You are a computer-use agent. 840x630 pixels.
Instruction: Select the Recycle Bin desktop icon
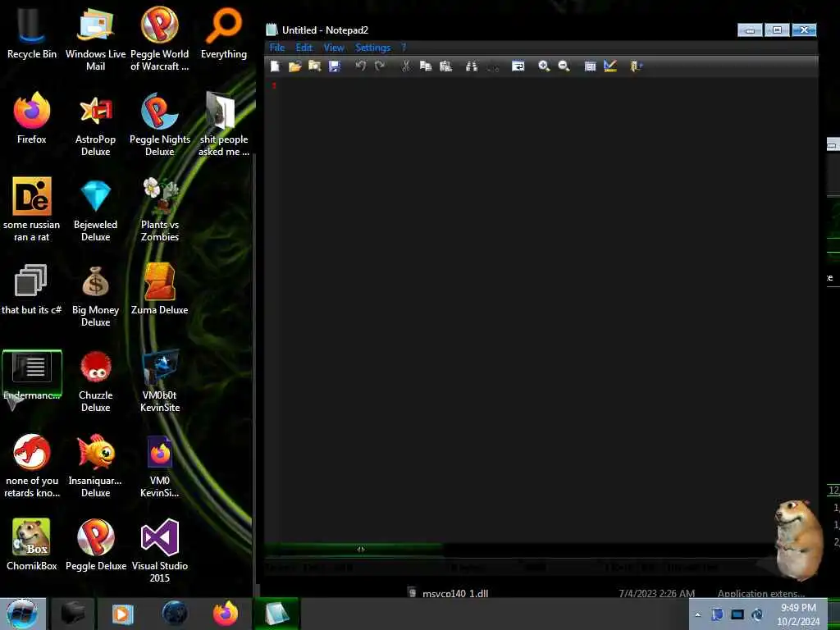pos(32,33)
